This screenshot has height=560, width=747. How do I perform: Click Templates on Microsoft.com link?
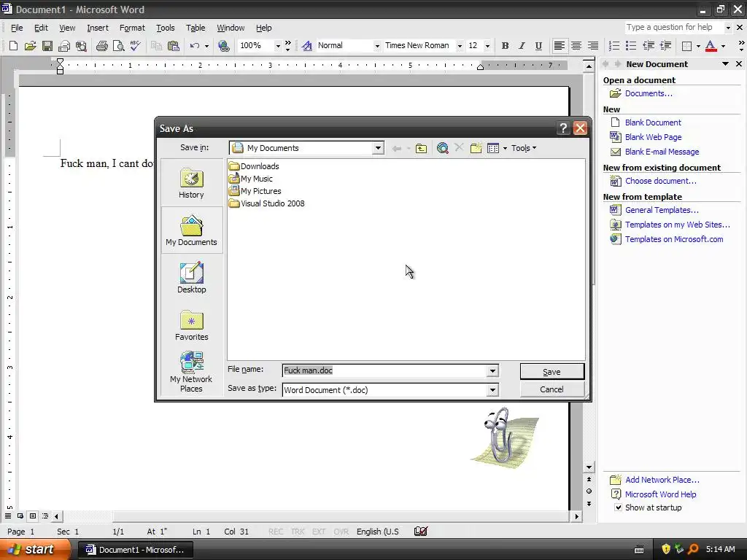[674, 239]
